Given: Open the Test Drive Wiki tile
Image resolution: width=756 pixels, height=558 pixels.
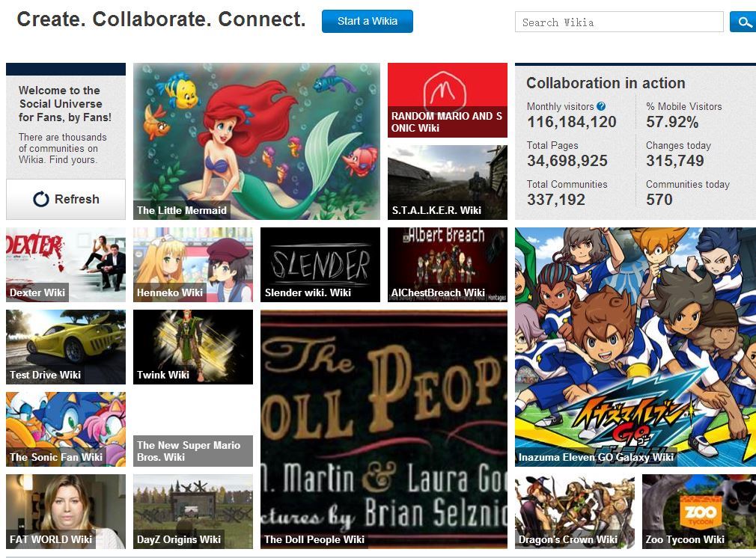Looking at the screenshot, I should pyautogui.click(x=66, y=347).
